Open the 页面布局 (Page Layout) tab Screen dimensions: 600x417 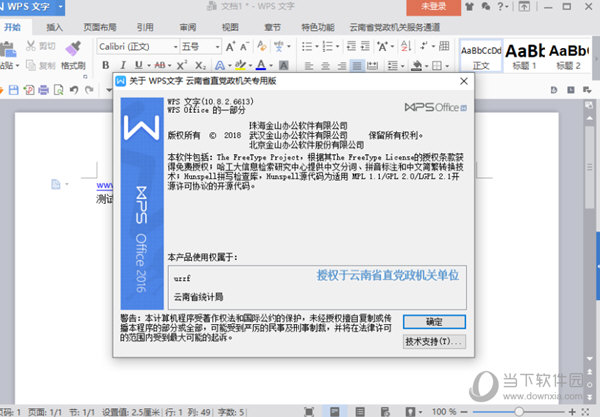pyautogui.click(x=100, y=27)
